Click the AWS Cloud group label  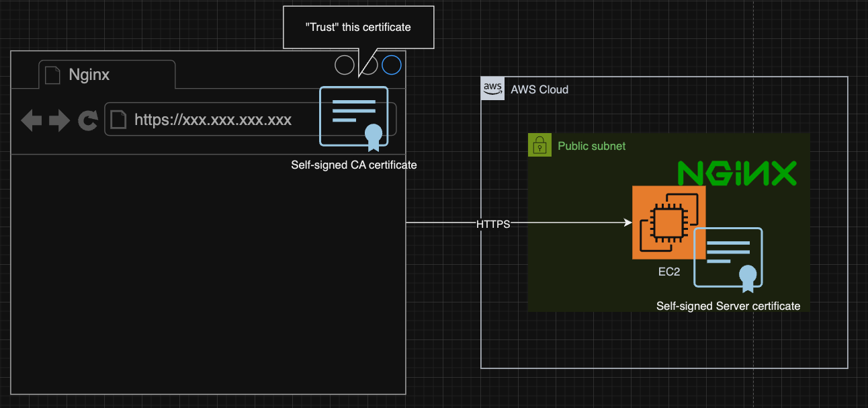coord(539,89)
